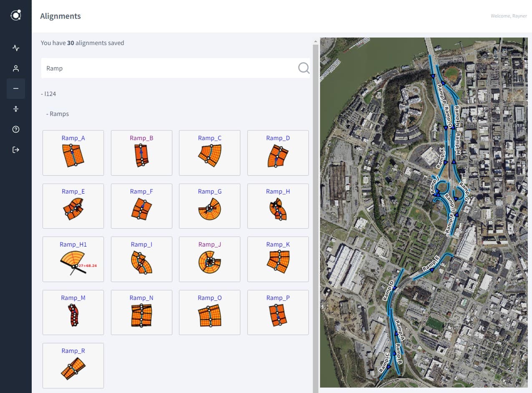Select the highlighted alignments section icon
This screenshot has width=532, height=393.
(15, 88)
